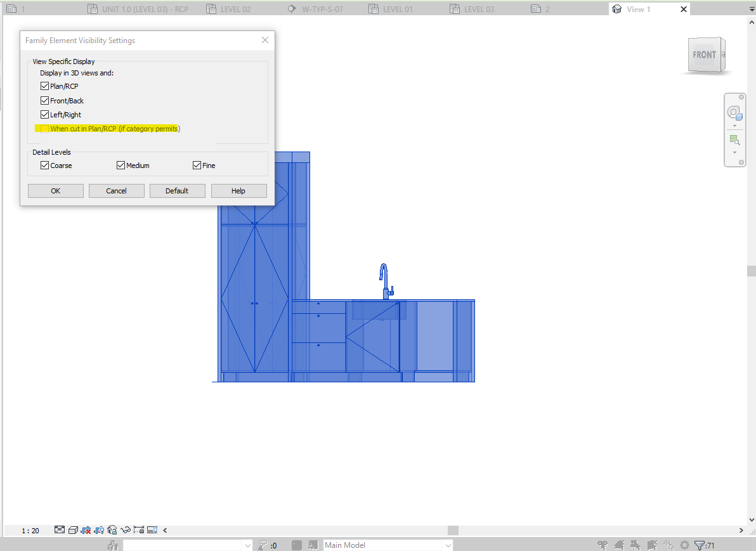Expand the Zoom tool dropdown arrow

point(735,151)
